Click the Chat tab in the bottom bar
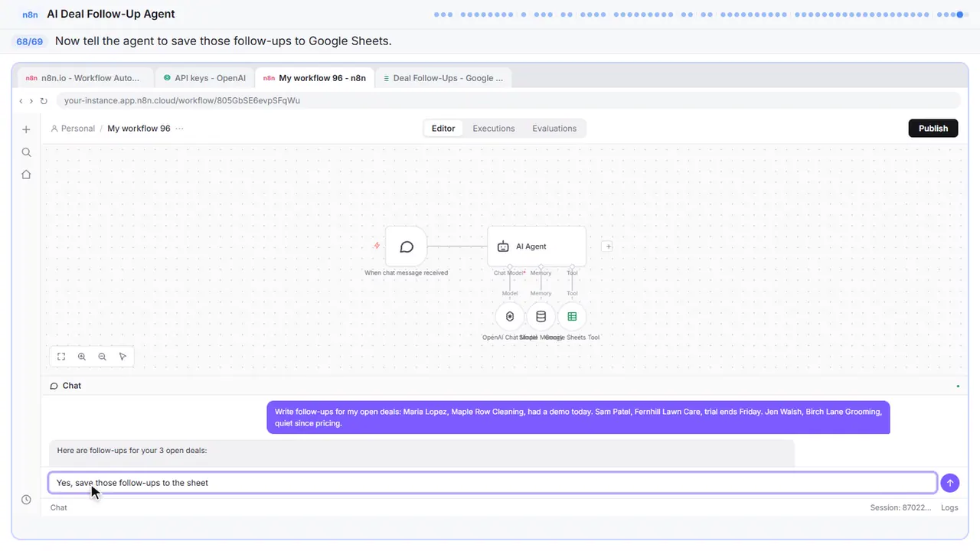This screenshot has width=980, height=551. click(x=58, y=507)
